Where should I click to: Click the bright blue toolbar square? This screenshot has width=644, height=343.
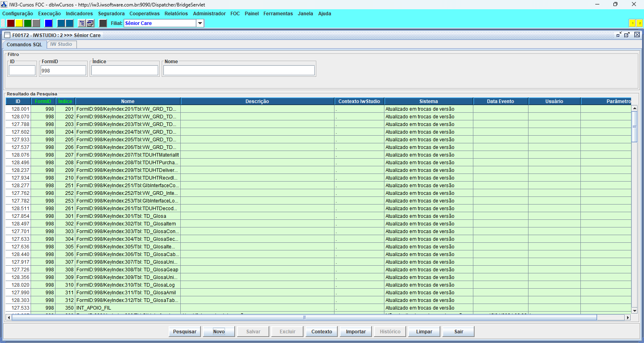click(49, 23)
